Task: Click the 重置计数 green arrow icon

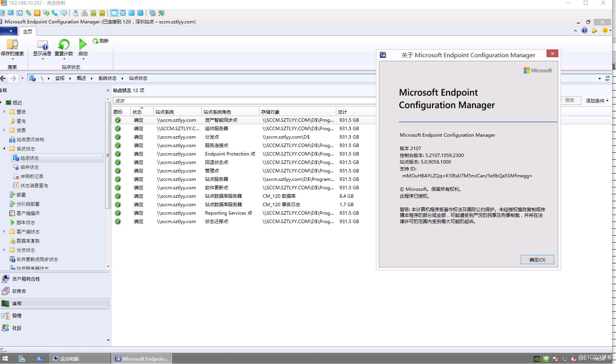Action: click(x=63, y=44)
